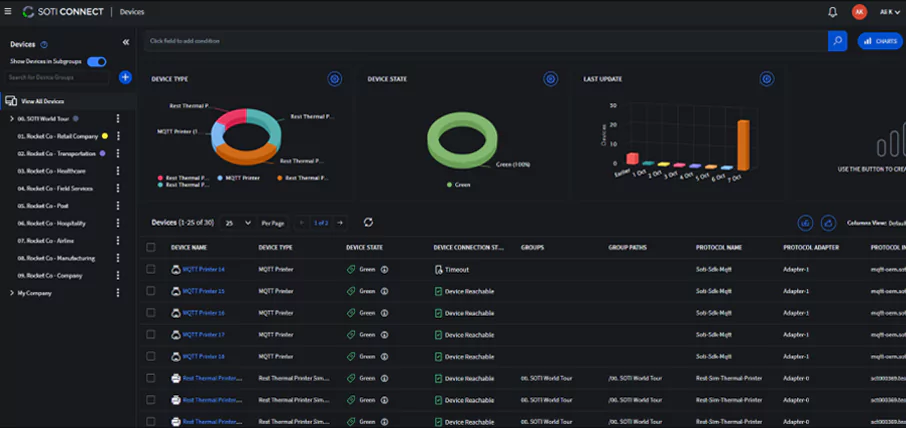Open the notifications bell
The image size is (906, 428).
tap(833, 12)
